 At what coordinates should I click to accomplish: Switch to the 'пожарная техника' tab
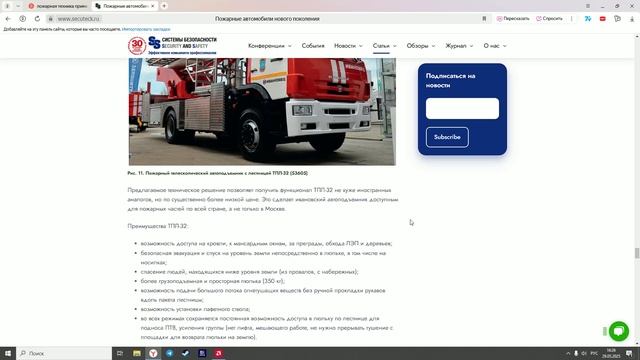click(x=57, y=6)
